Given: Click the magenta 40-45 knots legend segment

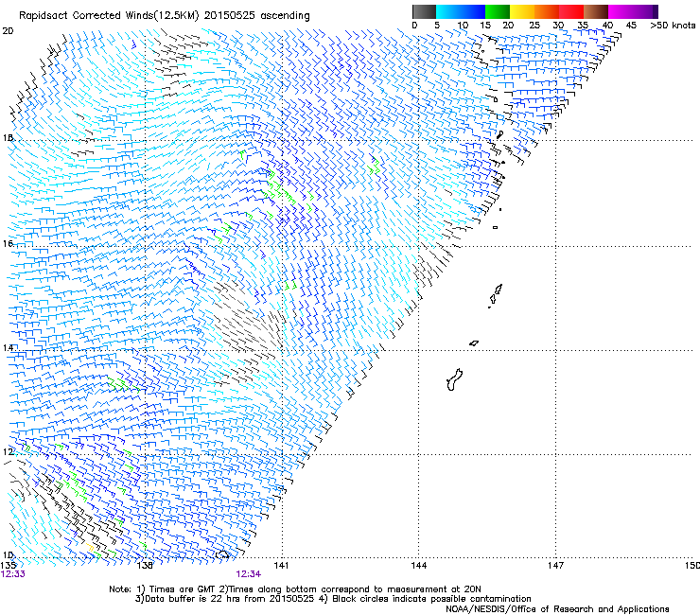Looking at the screenshot, I should tap(621, 11).
